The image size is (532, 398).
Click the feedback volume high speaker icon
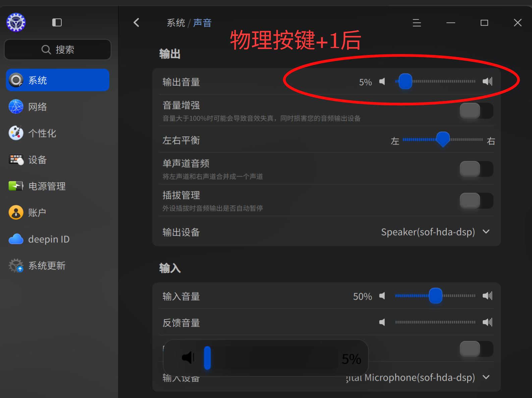coord(487,322)
